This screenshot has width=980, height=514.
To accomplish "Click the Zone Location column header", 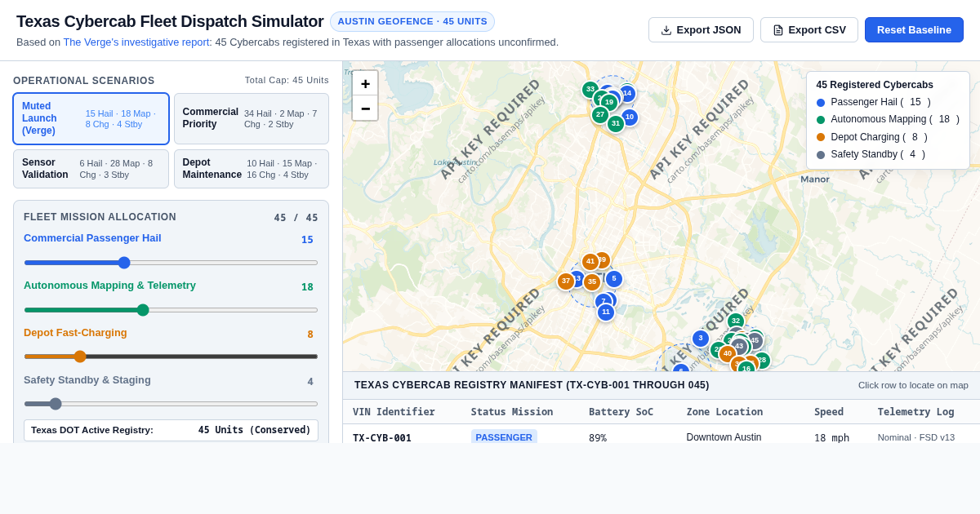I will click(x=724, y=412).
